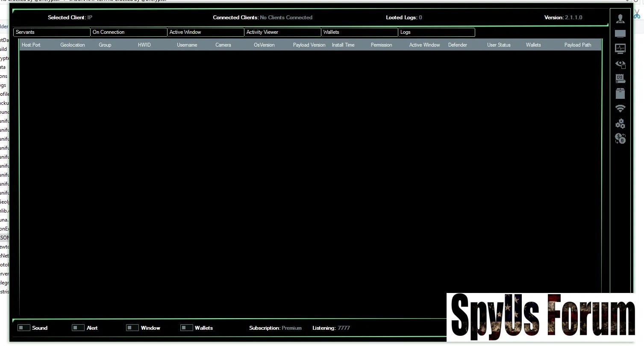Click the Host:Port column header
644x346 pixels.
pos(31,45)
